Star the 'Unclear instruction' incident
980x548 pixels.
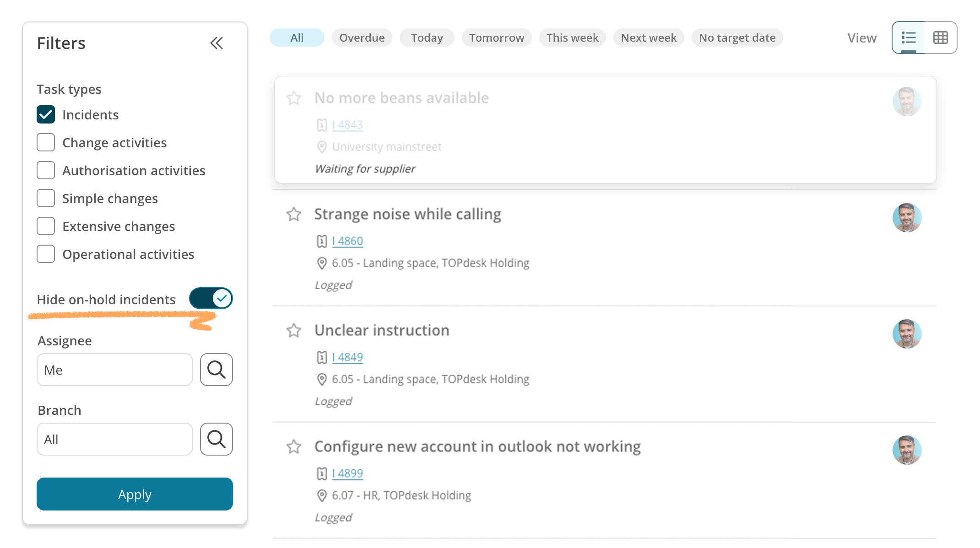pos(294,330)
